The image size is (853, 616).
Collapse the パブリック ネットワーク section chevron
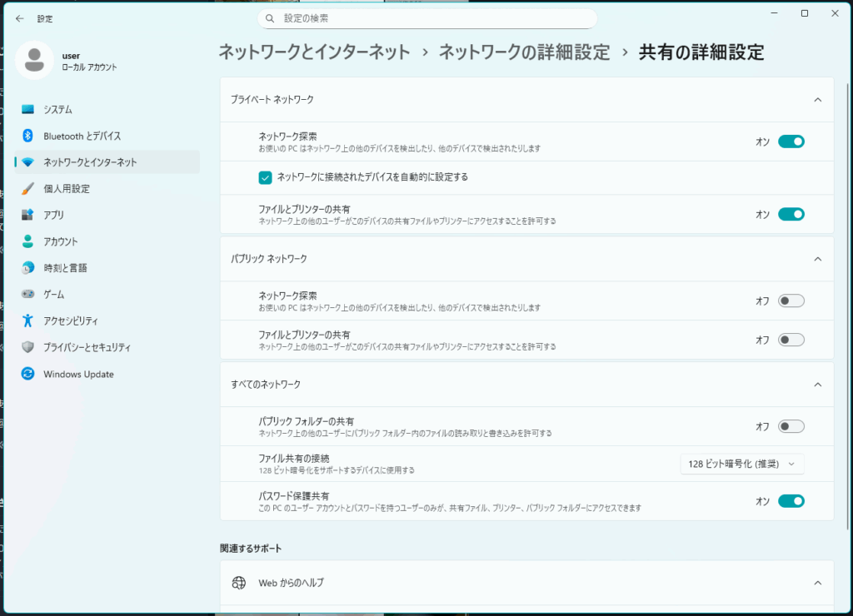tap(817, 259)
